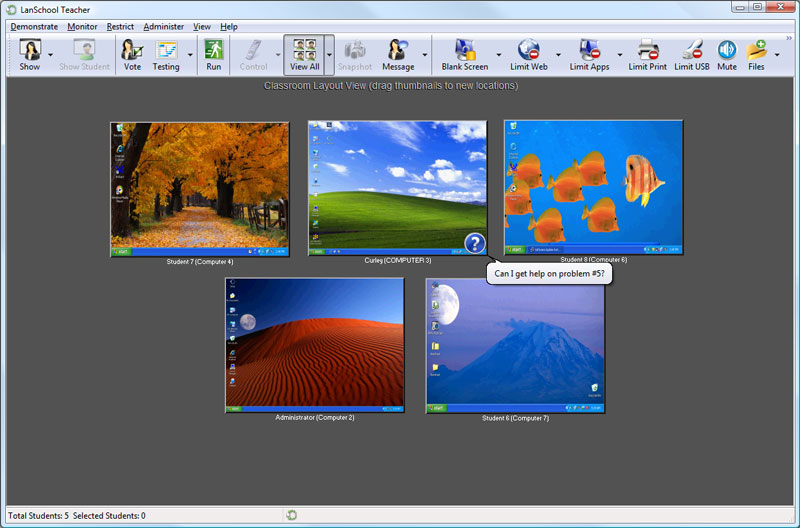Expand the Control dropdown arrow
The width and height of the screenshot is (800, 528).
[x=278, y=55]
